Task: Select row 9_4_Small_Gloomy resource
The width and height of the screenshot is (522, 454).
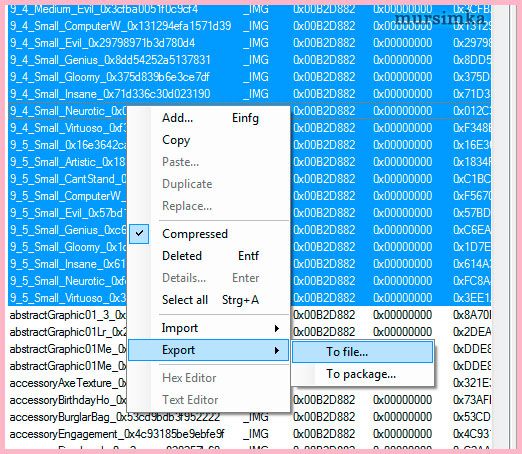Action: (x=249, y=77)
